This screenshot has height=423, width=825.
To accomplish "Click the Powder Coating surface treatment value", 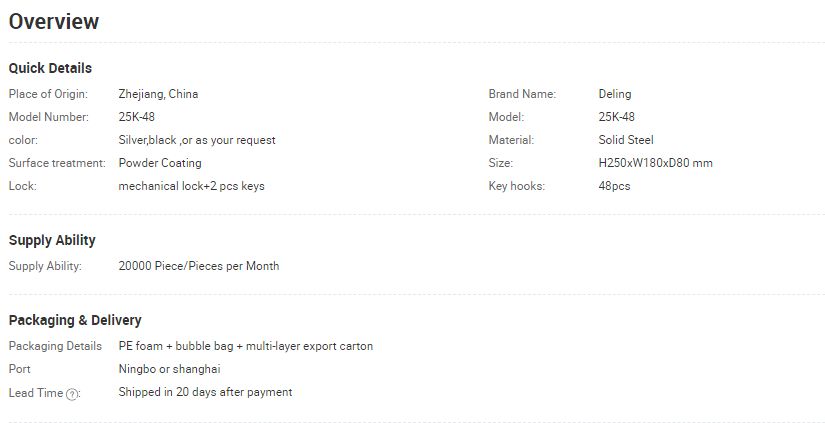I will pyautogui.click(x=160, y=163).
